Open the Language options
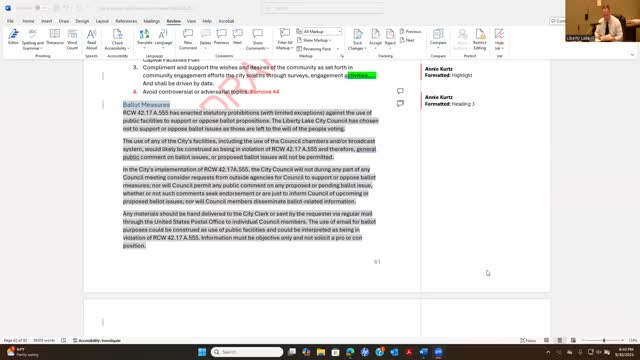Viewport: 640px width, 360px height. click(x=163, y=38)
